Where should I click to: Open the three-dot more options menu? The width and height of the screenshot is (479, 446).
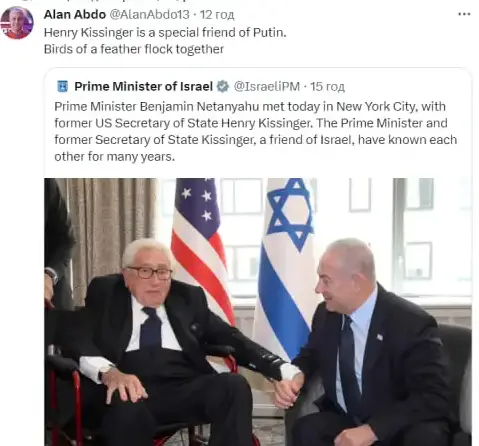click(x=464, y=14)
